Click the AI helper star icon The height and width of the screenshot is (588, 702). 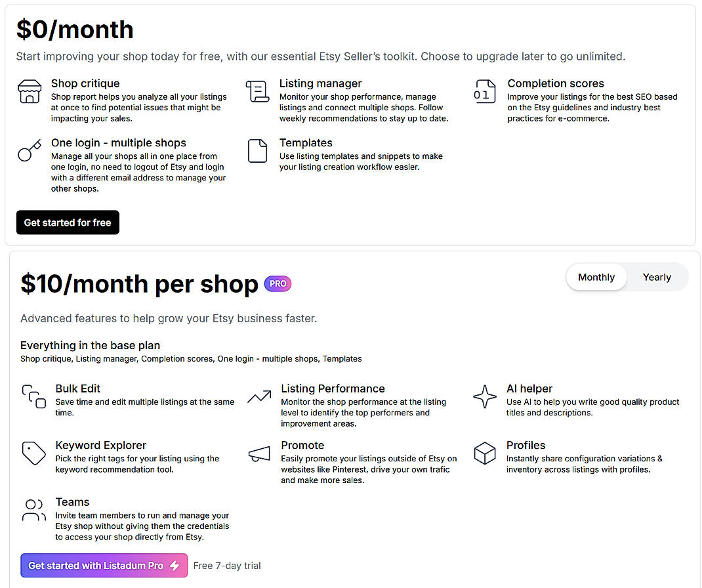pyautogui.click(x=484, y=396)
